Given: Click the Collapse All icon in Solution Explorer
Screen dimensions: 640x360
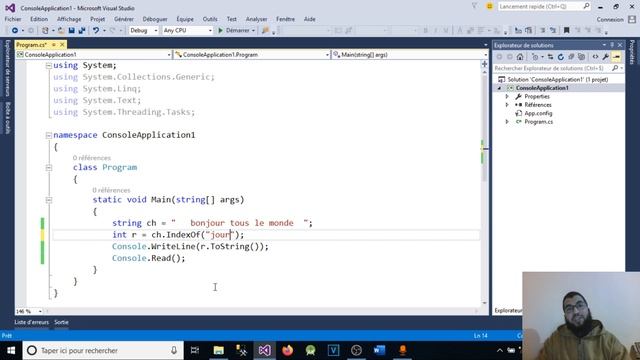Looking at the screenshot, I should click(x=571, y=57).
